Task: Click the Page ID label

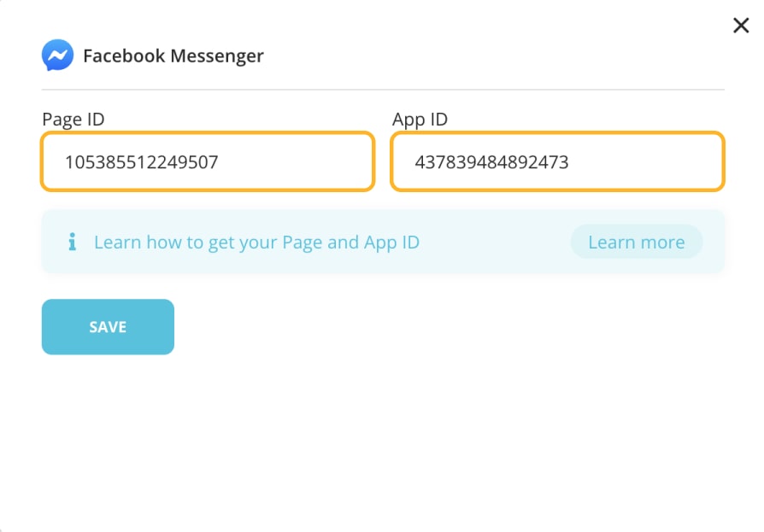Action: pos(73,120)
